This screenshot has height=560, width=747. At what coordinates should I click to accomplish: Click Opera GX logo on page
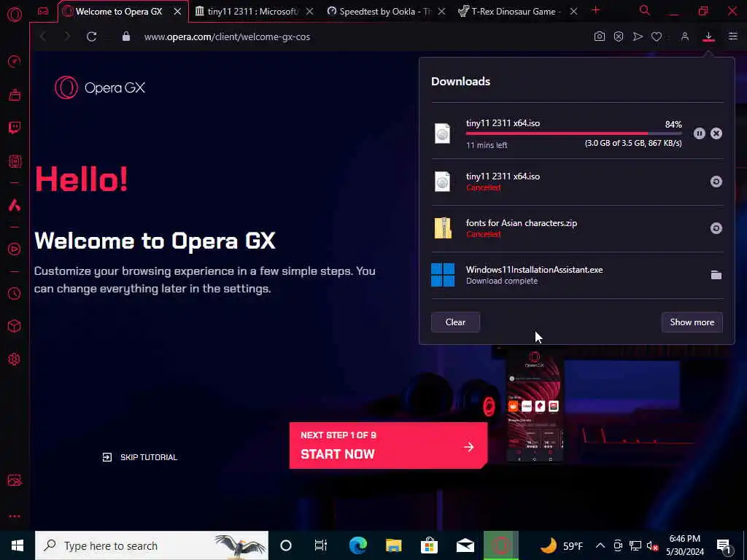(x=99, y=87)
